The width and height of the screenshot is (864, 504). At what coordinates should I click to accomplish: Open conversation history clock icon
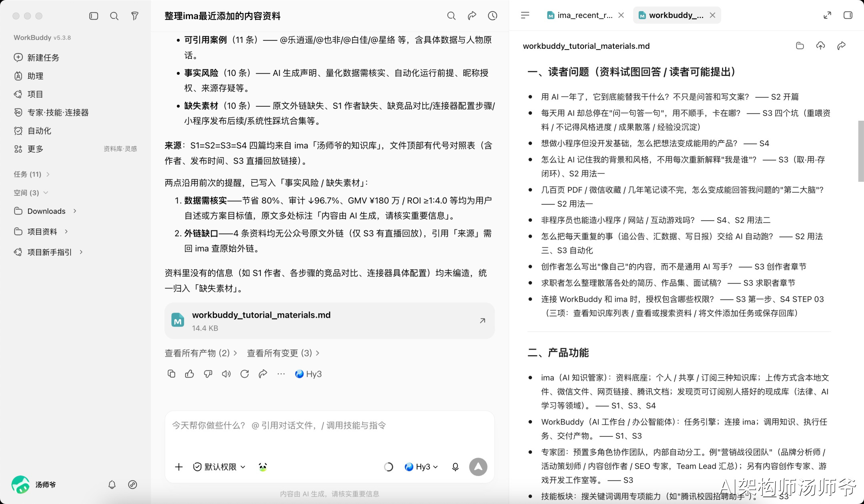point(492,16)
